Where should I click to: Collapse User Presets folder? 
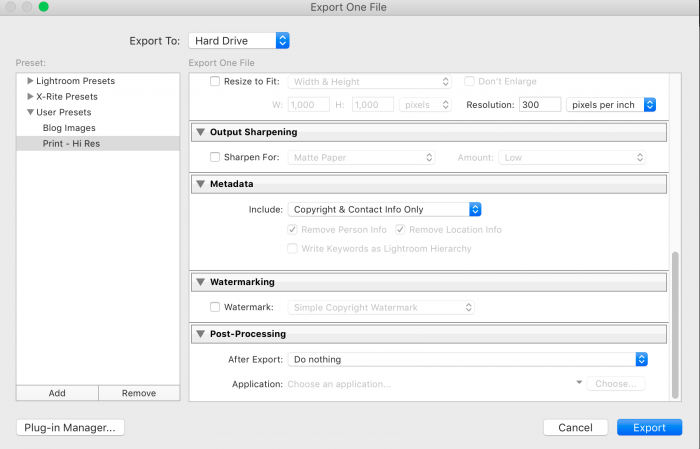[30, 112]
